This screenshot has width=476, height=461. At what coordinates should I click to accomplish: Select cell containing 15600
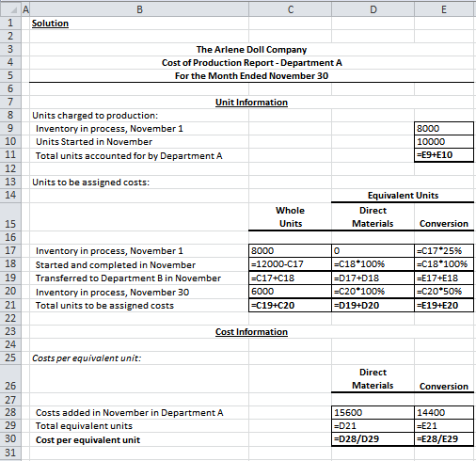tap(373, 412)
